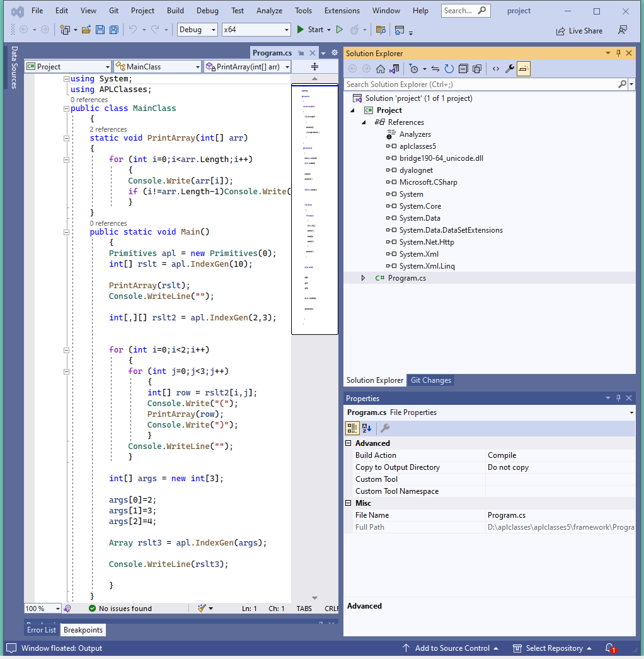This screenshot has width=644, height=659.
Task: Toggle Preview Selected Items in Solution Explorer
Action: pyautogui.click(x=524, y=69)
